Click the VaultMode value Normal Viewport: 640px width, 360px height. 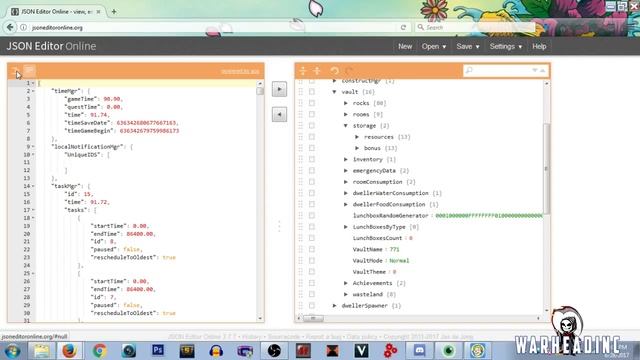399,260
